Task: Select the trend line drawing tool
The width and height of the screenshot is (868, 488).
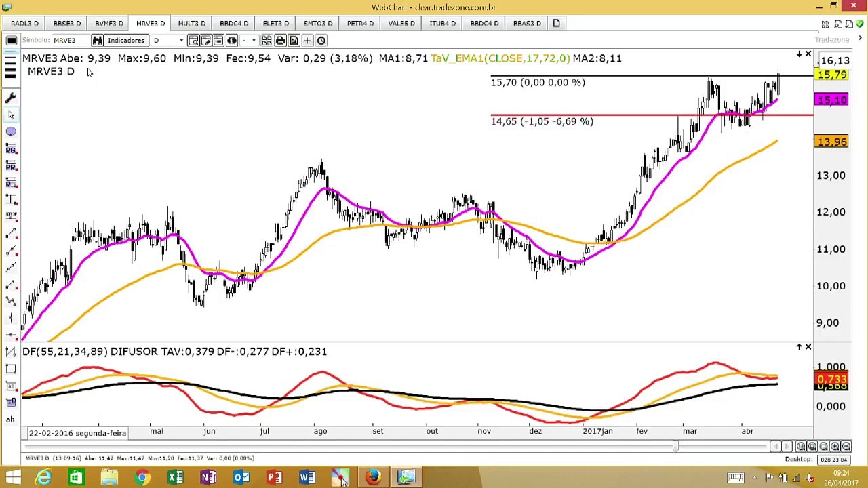Action: (x=11, y=233)
